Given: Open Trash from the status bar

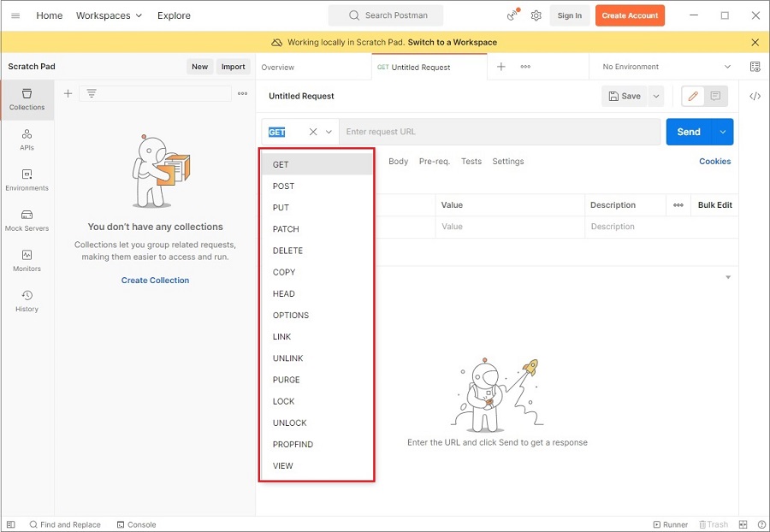Looking at the screenshot, I should [x=714, y=524].
